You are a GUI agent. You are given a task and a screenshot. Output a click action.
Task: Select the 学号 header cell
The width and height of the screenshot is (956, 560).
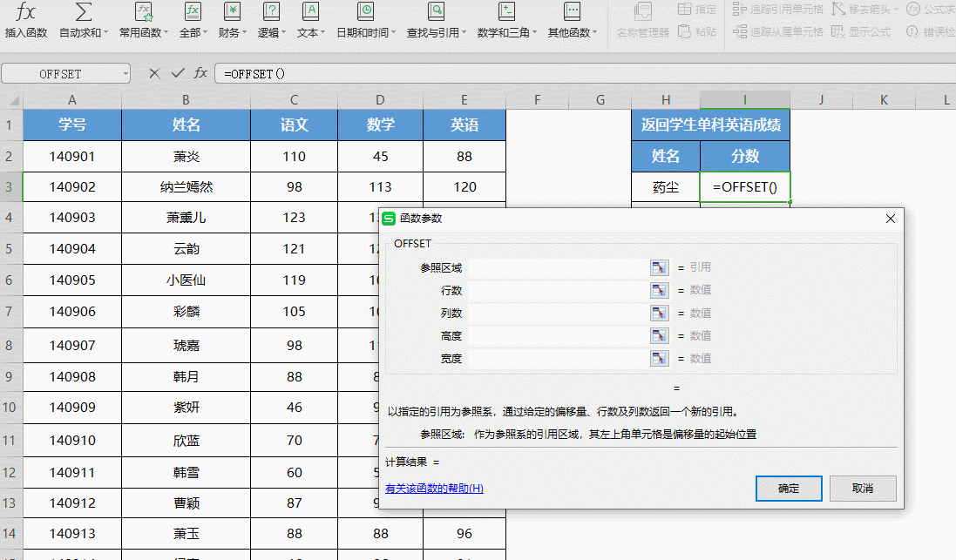pyautogui.click(x=72, y=125)
